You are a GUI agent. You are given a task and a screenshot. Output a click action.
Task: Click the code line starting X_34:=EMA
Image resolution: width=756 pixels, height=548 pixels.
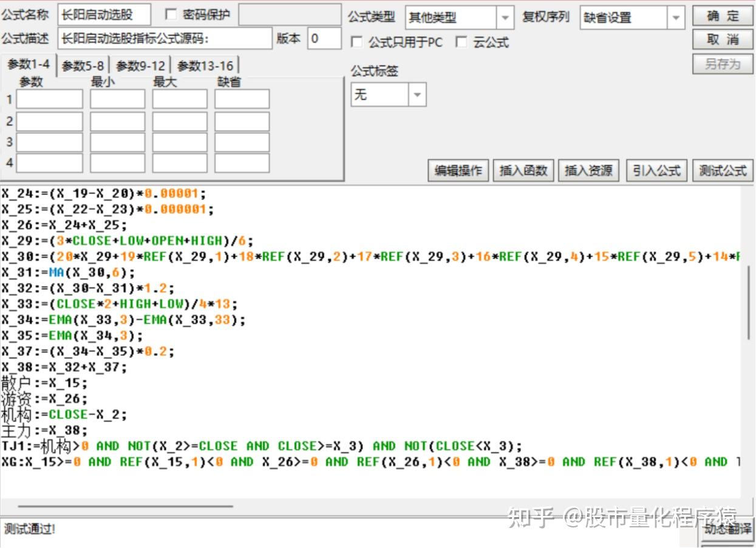pyautogui.click(x=123, y=320)
